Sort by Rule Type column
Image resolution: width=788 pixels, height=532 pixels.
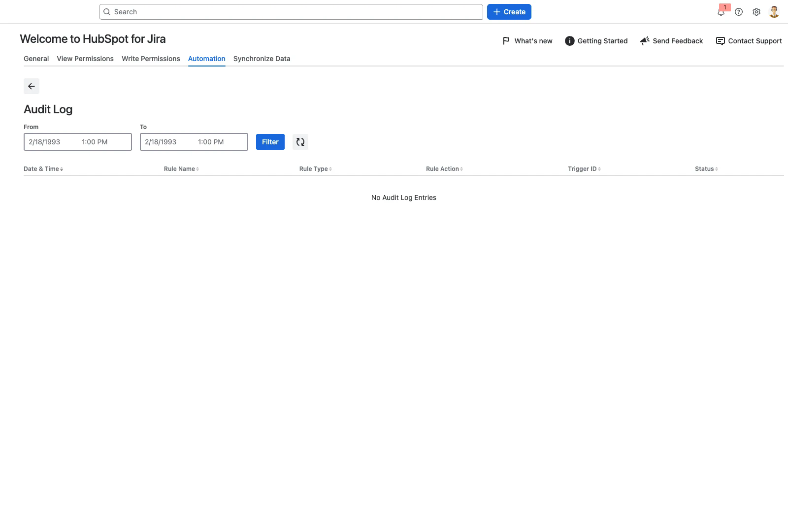(316, 169)
